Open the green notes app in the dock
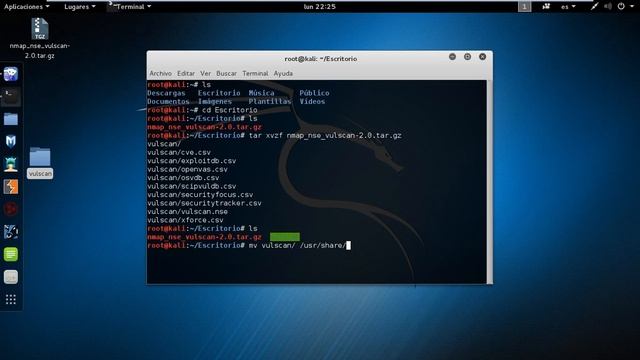Image resolution: width=640 pixels, height=360 pixels. pyautogui.click(x=11, y=254)
